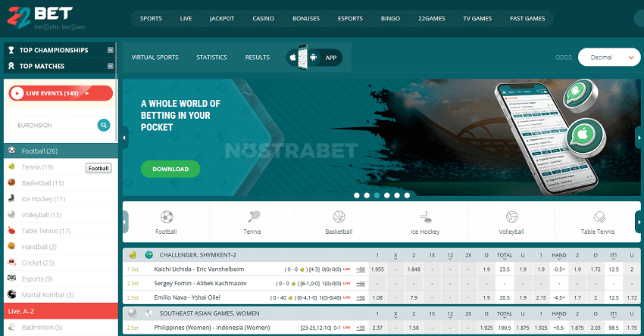This screenshot has height=336, width=644.
Task: Click the Ice Hockey sidebar icon
Action: point(12,198)
